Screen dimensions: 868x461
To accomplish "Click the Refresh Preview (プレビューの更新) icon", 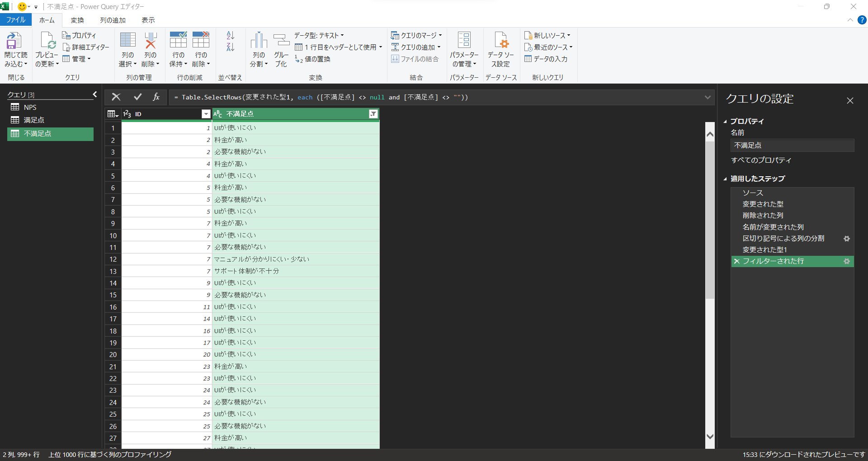I will (47, 41).
